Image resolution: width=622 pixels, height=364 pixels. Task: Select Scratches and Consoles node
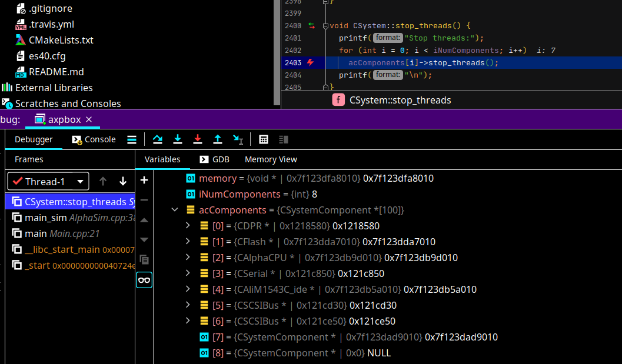[61, 103]
